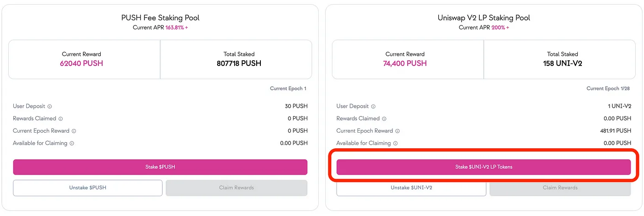Image resolution: width=644 pixels, height=216 pixels.
Task: Click the 74,400 PUSH current reward amount
Action: 405,64
